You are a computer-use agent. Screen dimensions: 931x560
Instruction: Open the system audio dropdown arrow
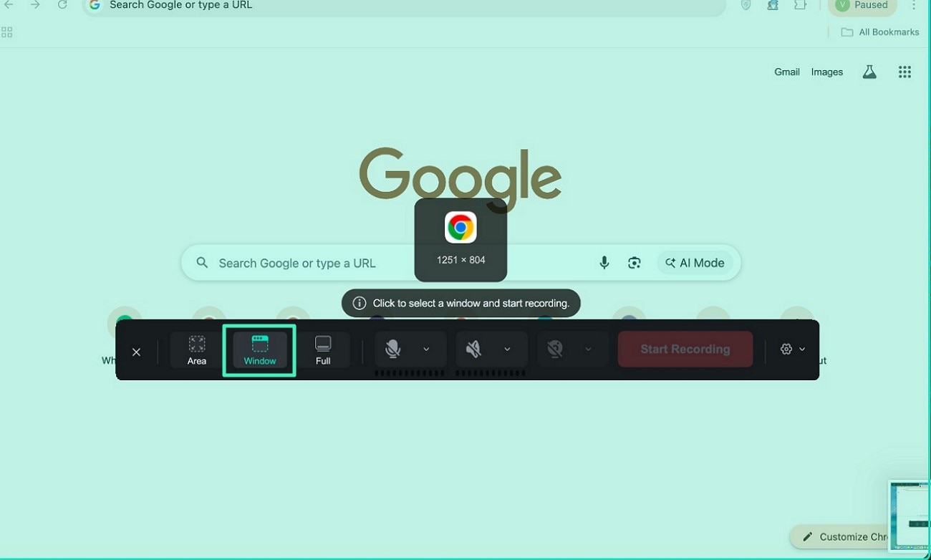click(507, 349)
